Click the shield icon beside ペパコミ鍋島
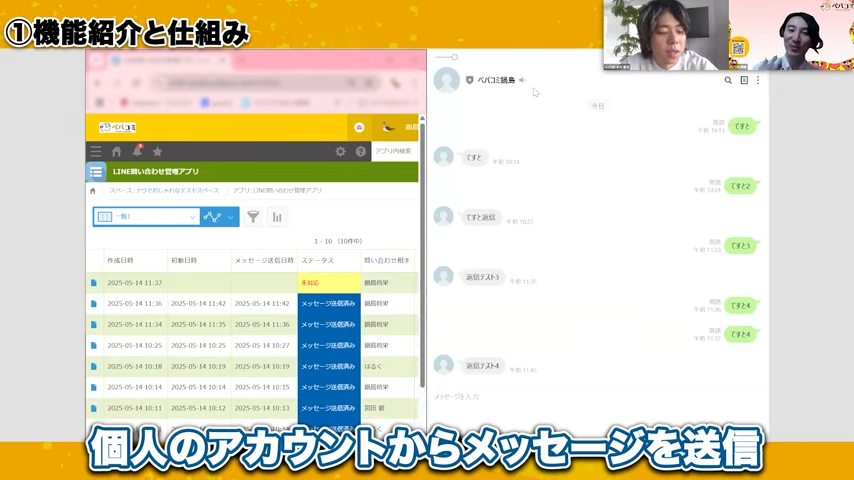Image resolution: width=854 pixels, height=480 pixels. point(469,80)
